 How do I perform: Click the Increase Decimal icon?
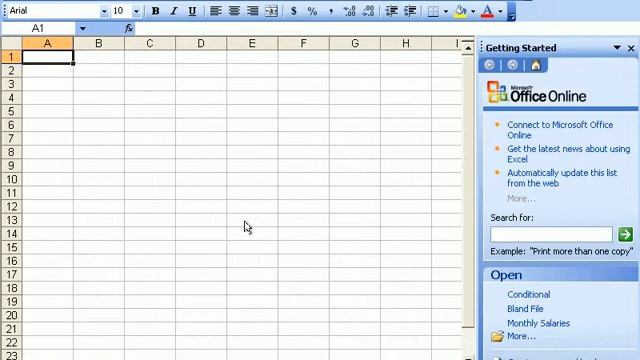click(x=349, y=11)
